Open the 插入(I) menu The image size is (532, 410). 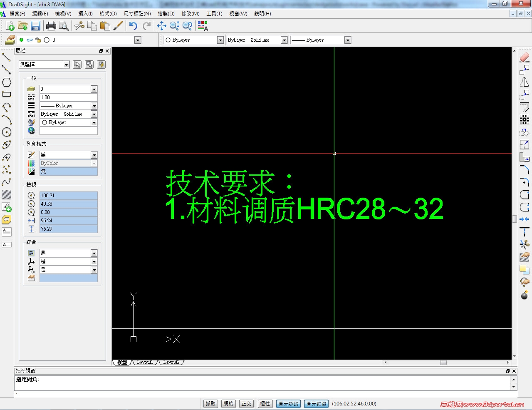(x=86, y=14)
